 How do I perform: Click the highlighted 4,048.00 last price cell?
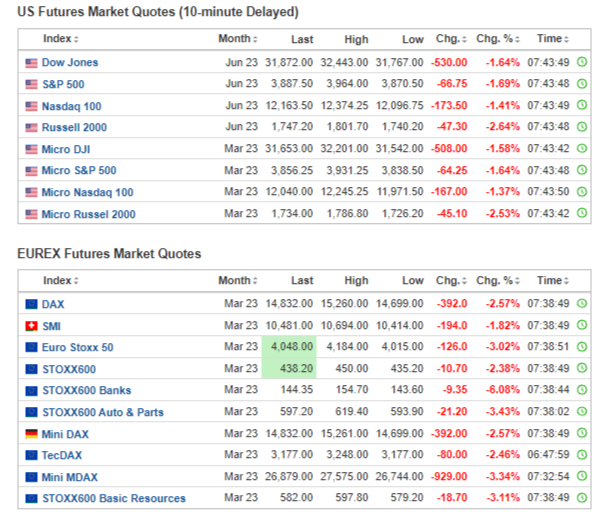pyautogui.click(x=289, y=346)
